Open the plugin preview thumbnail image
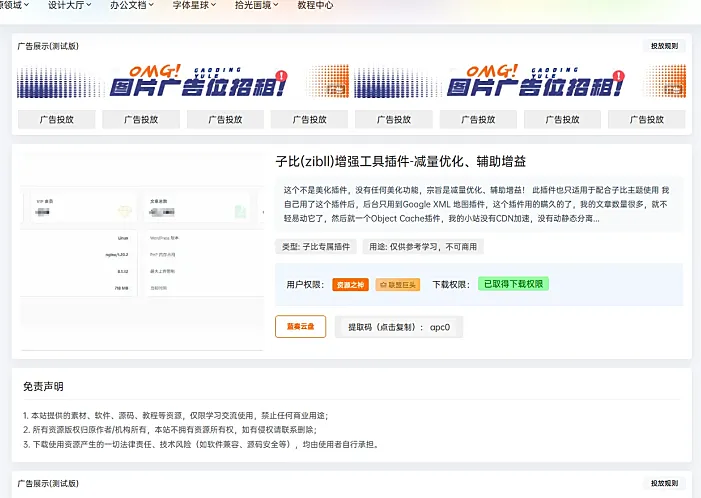 point(142,251)
